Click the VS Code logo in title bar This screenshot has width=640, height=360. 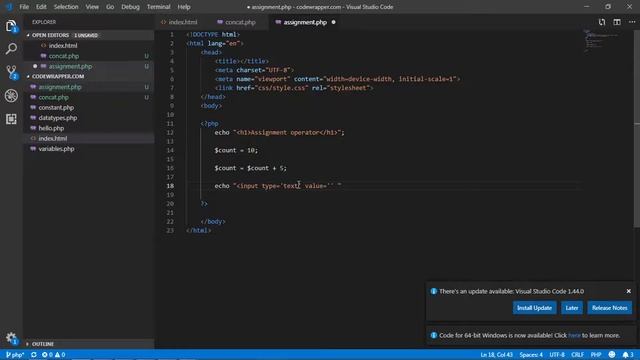9,7
